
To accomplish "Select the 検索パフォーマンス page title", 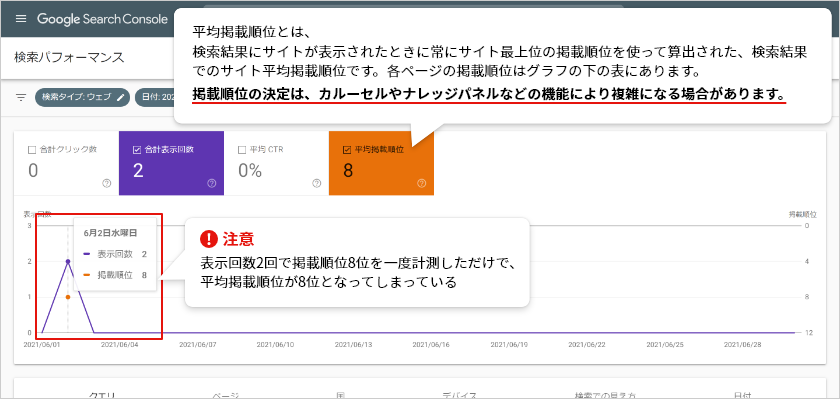I will [70, 57].
